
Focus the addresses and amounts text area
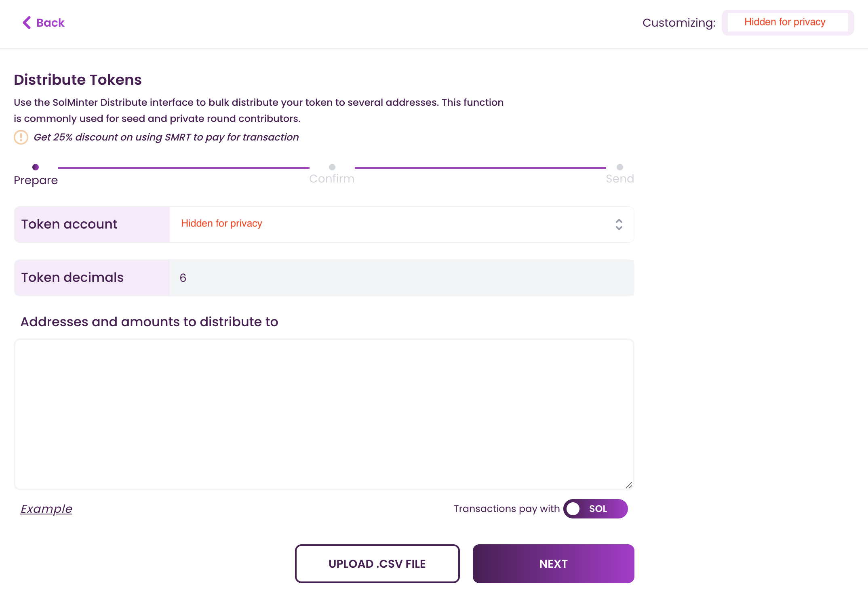click(x=324, y=414)
